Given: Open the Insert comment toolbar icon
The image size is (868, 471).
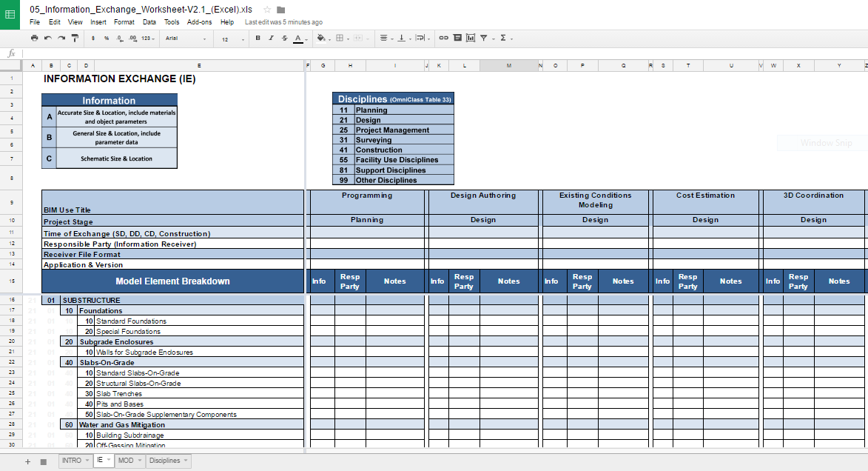Looking at the screenshot, I should (459, 38).
